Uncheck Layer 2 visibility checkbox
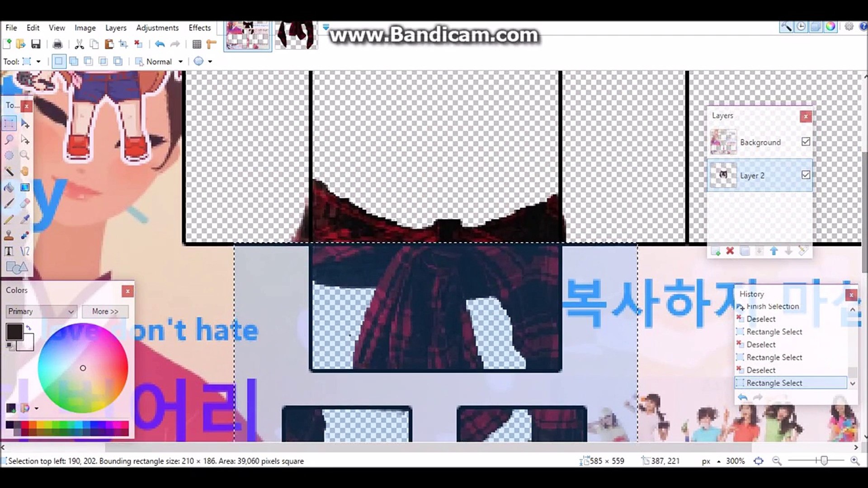 (x=806, y=174)
